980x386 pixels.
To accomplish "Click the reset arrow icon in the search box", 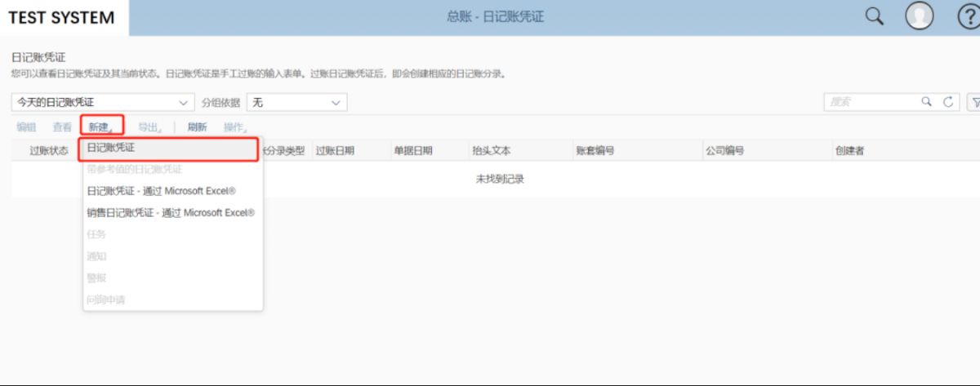I will [x=948, y=102].
